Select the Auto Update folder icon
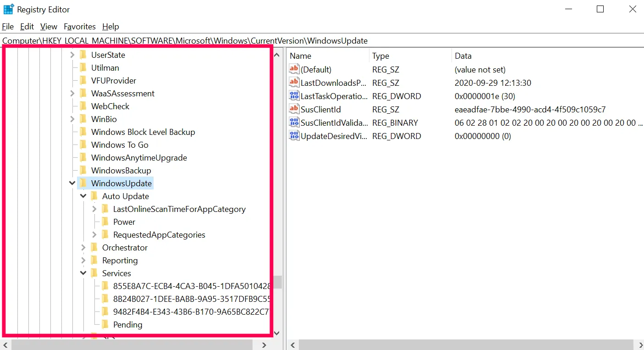This screenshot has width=644, height=350. [94, 196]
